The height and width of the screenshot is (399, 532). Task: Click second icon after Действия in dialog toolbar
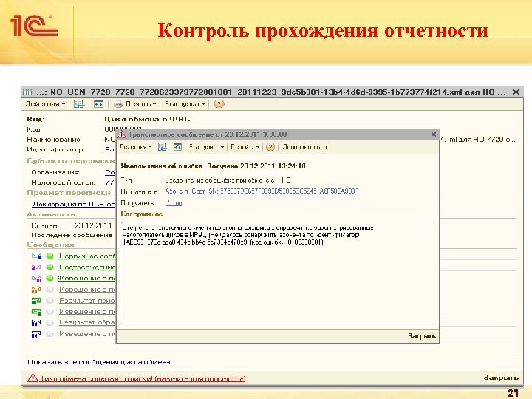coord(178,147)
